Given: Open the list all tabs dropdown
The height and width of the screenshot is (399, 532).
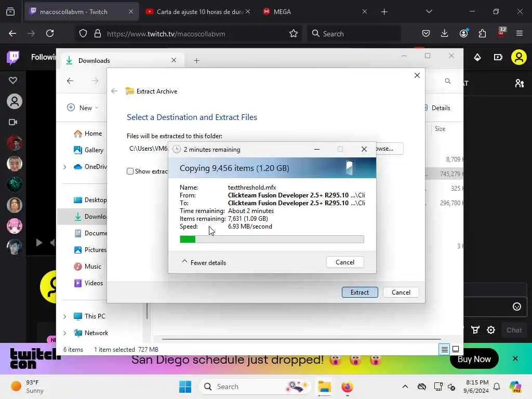Looking at the screenshot, I should pyautogui.click(x=429, y=11).
